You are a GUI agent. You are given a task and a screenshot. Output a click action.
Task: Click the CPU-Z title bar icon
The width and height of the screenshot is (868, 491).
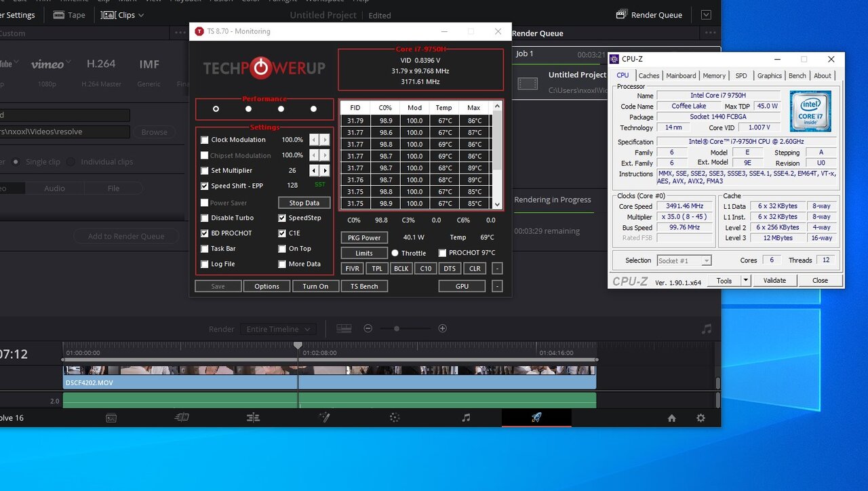614,59
